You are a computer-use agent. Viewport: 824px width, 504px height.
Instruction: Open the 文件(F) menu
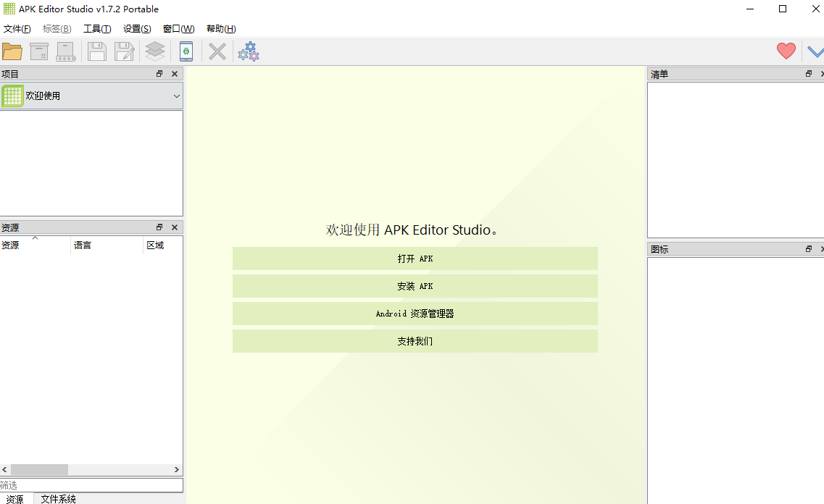17,29
